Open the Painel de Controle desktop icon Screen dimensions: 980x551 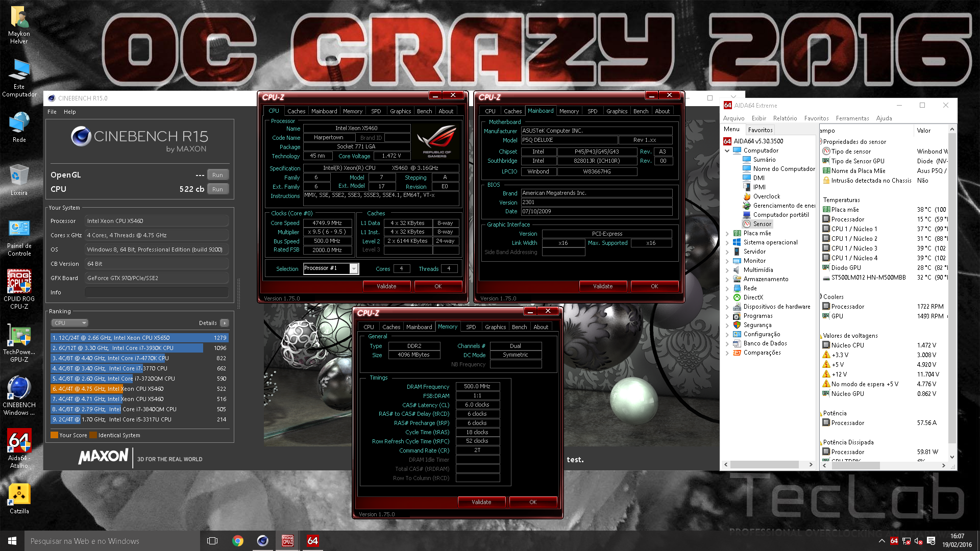[x=19, y=237]
